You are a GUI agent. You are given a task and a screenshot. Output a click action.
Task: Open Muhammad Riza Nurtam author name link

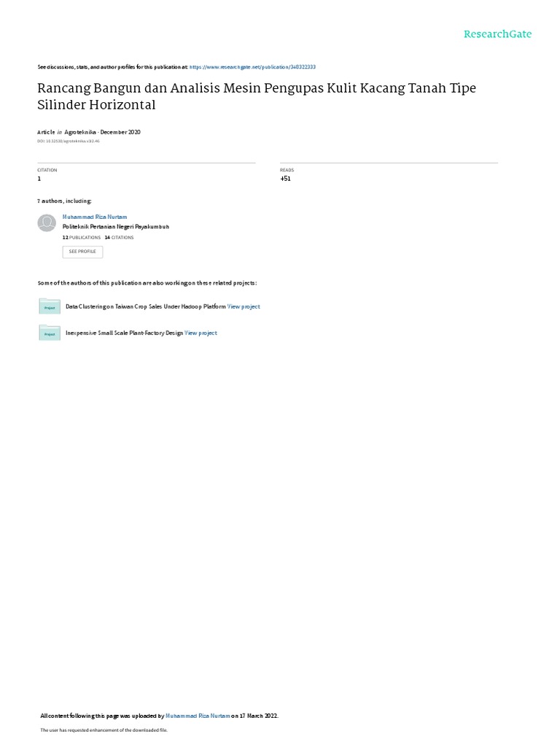click(x=95, y=217)
